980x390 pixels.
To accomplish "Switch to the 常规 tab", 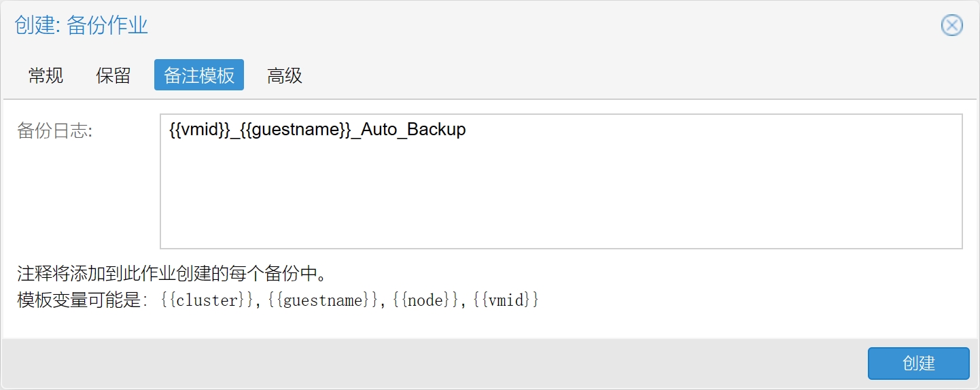I will click(46, 75).
